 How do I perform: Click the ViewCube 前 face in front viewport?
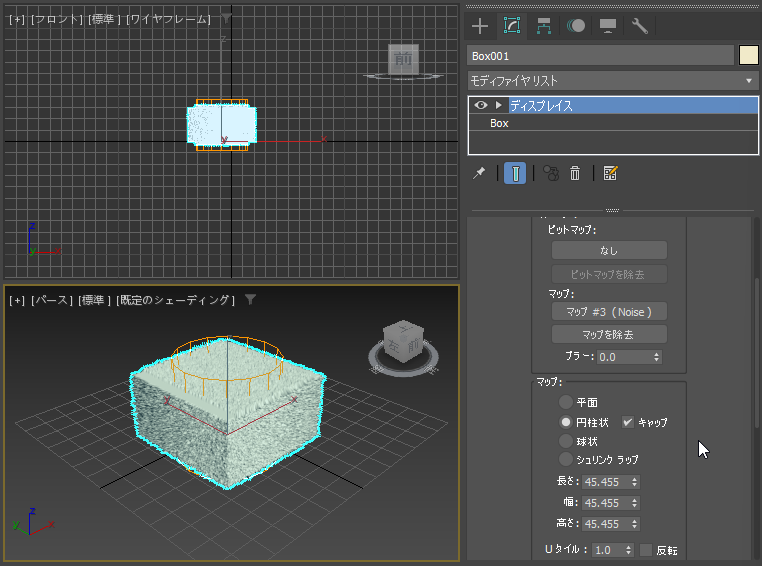tap(403, 59)
